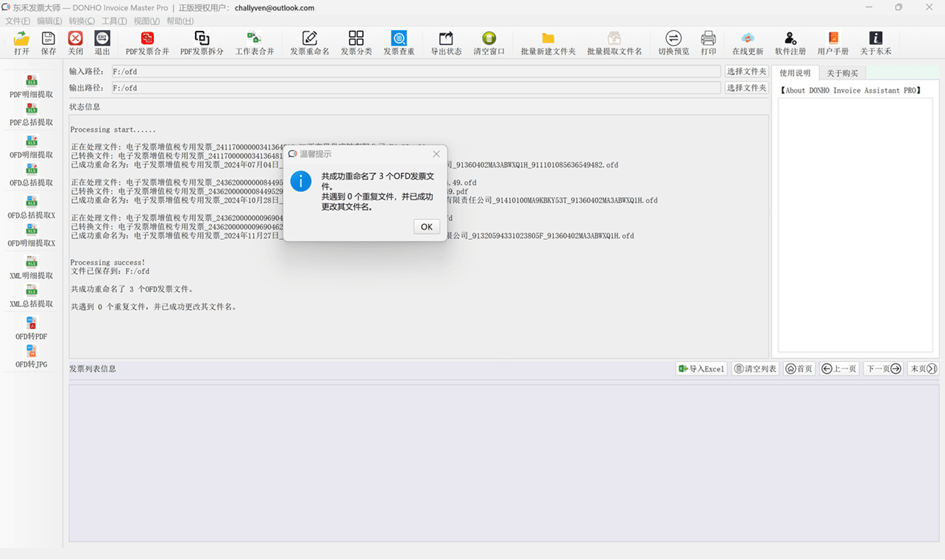
Task: Select XML总括提取 in the sidebar
Action: click(32, 296)
